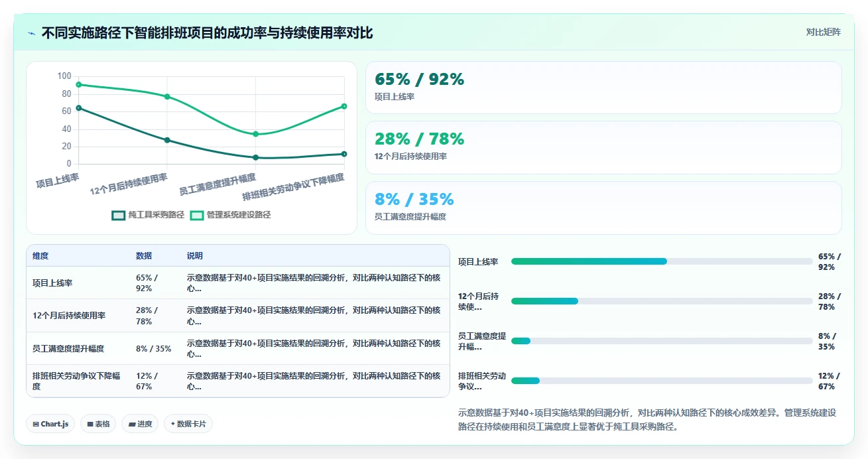Image resolution: width=868 pixels, height=459 pixels.
Task: Click the 进度 tag chip
Action: click(x=140, y=424)
